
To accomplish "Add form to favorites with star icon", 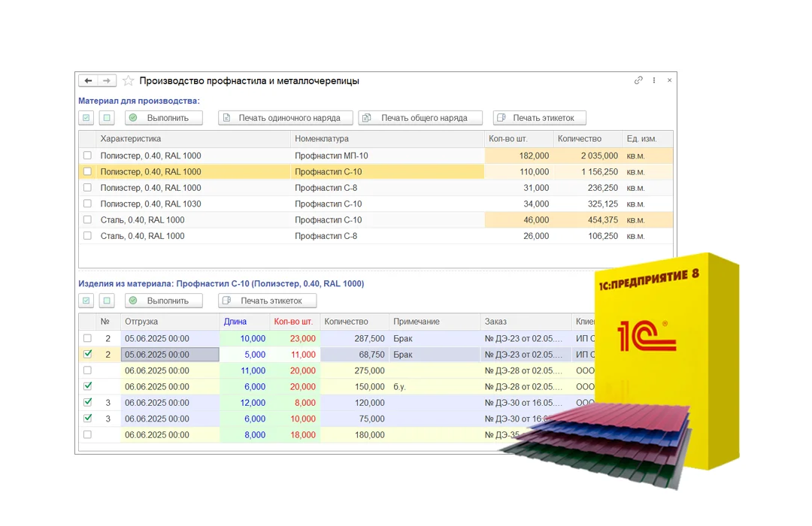I will pyautogui.click(x=129, y=80).
